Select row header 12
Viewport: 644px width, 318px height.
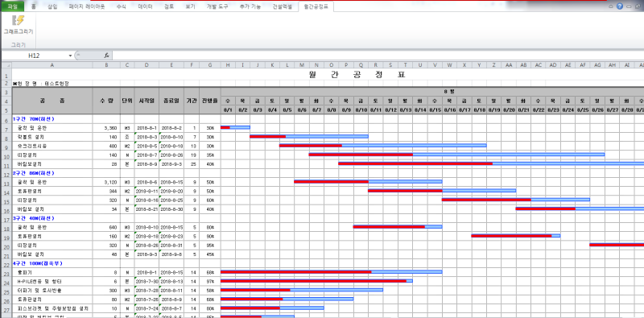[6, 173]
